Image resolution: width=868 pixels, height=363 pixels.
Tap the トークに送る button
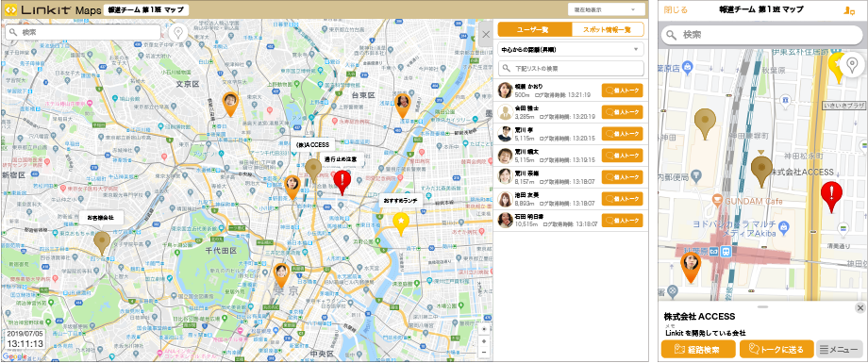pos(776,349)
